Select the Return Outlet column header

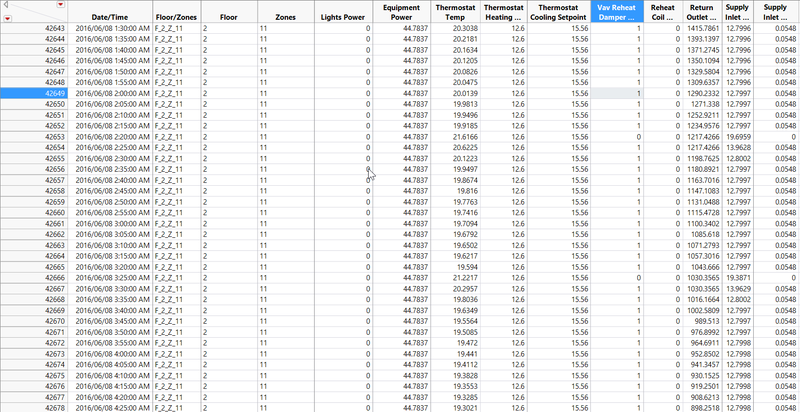click(x=702, y=12)
